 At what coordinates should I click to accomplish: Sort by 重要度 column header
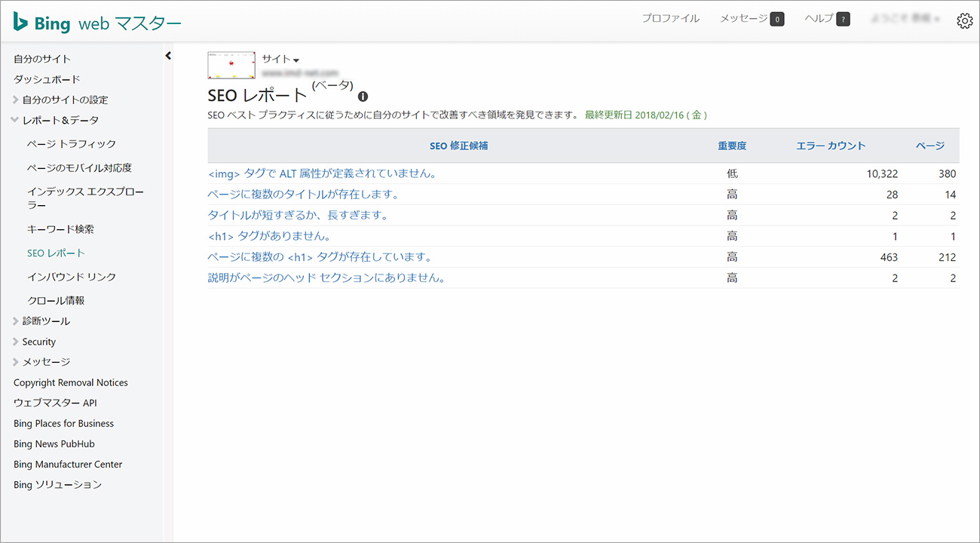tap(731, 146)
